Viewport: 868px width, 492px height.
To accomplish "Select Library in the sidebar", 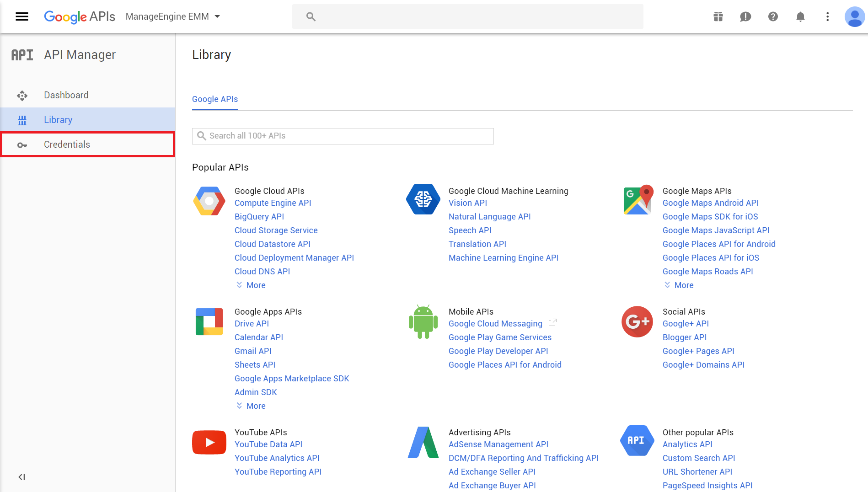I will (x=88, y=120).
